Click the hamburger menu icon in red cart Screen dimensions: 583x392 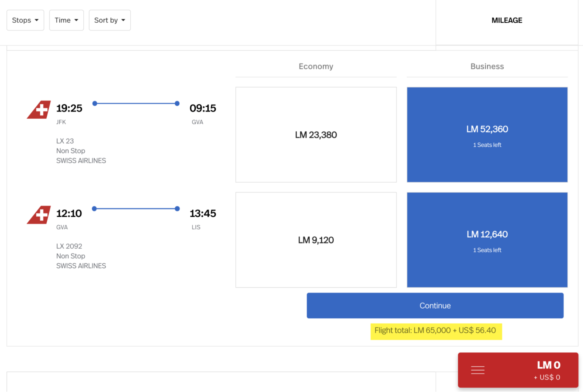(478, 370)
